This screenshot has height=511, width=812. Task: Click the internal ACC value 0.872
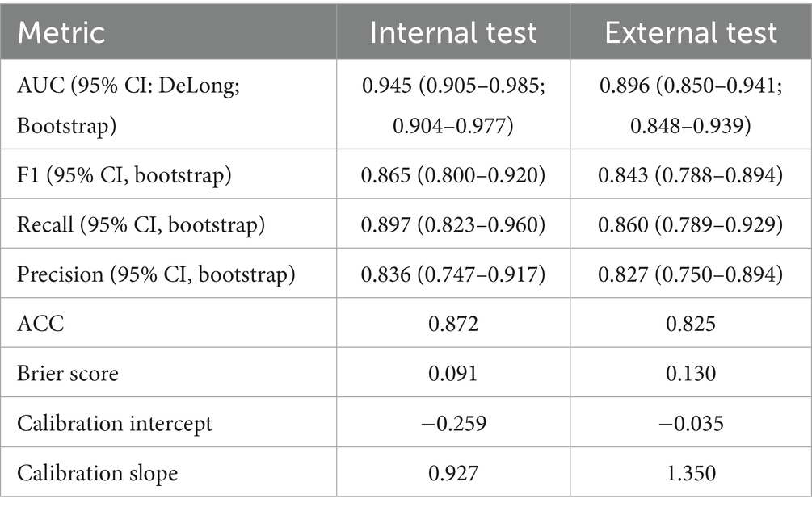click(x=452, y=324)
